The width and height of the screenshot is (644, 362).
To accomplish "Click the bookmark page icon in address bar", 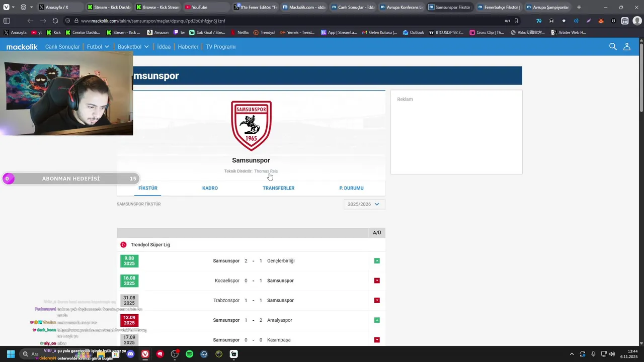I will point(516,21).
